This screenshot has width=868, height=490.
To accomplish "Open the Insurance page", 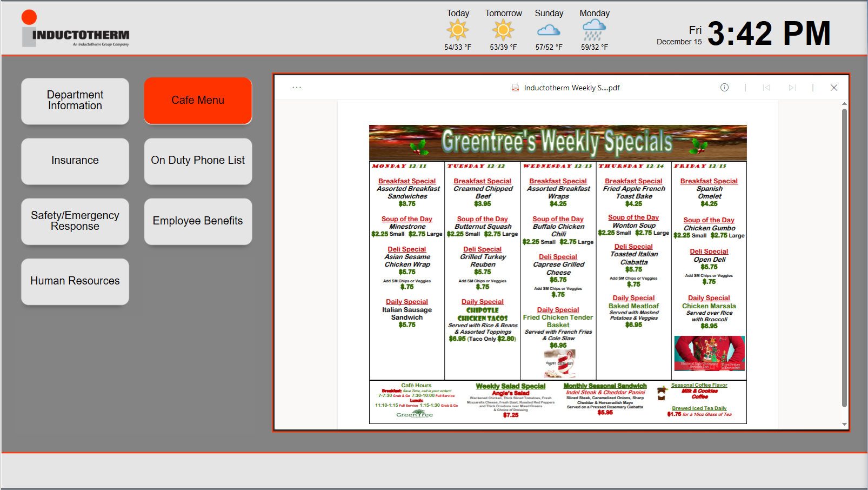I will [75, 161].
